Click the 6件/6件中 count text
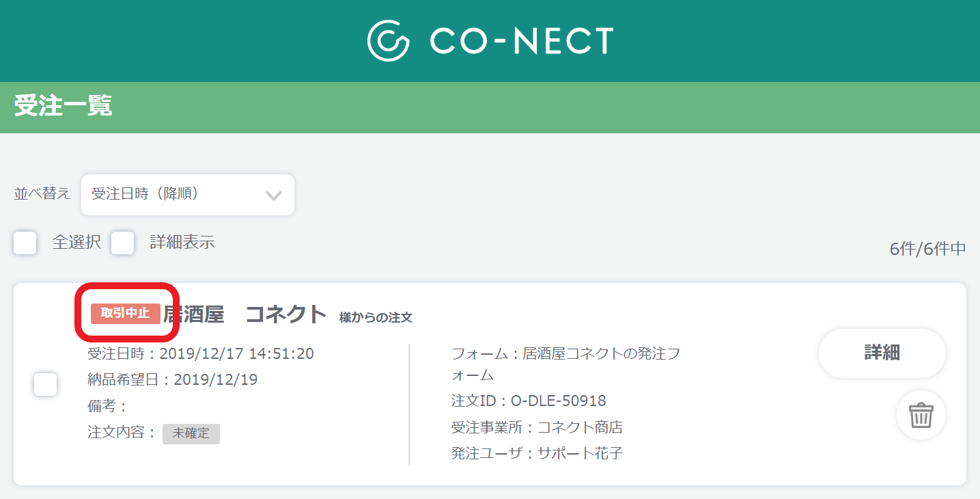980x499 pixels. [927, 249]
